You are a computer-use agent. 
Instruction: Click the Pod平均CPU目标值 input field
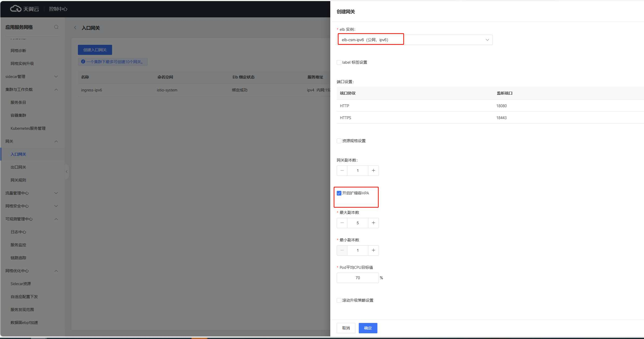pos(358,278)
